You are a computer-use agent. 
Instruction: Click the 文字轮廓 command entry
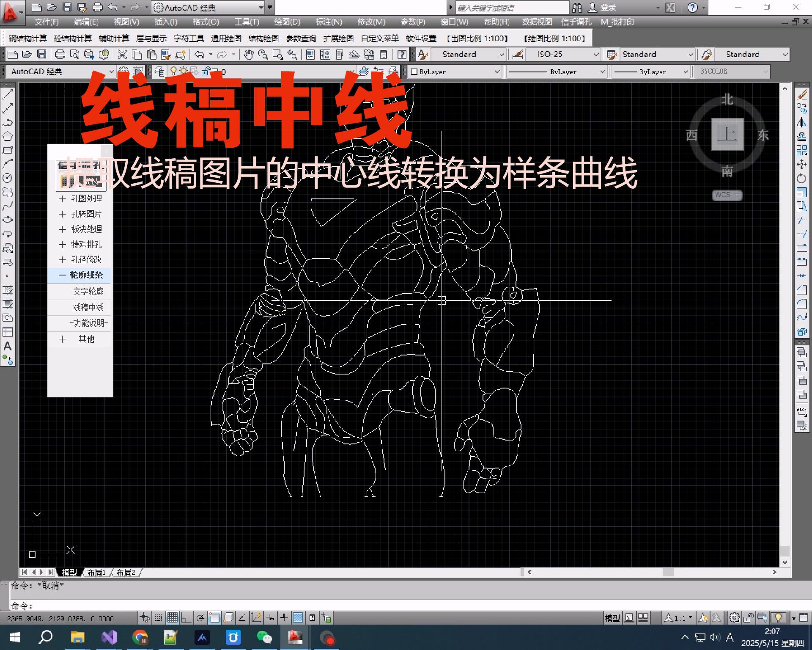(x=88, y=291)
